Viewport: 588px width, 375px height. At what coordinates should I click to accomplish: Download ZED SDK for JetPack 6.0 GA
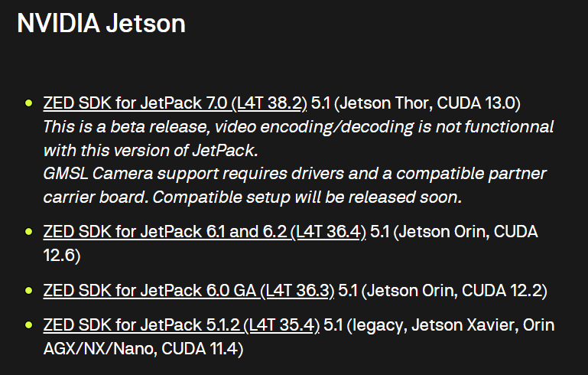tap(189, 291)
